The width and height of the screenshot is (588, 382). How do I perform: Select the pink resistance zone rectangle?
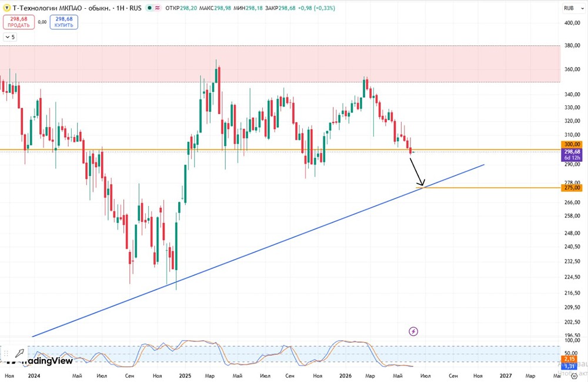(x=280, y=64)
